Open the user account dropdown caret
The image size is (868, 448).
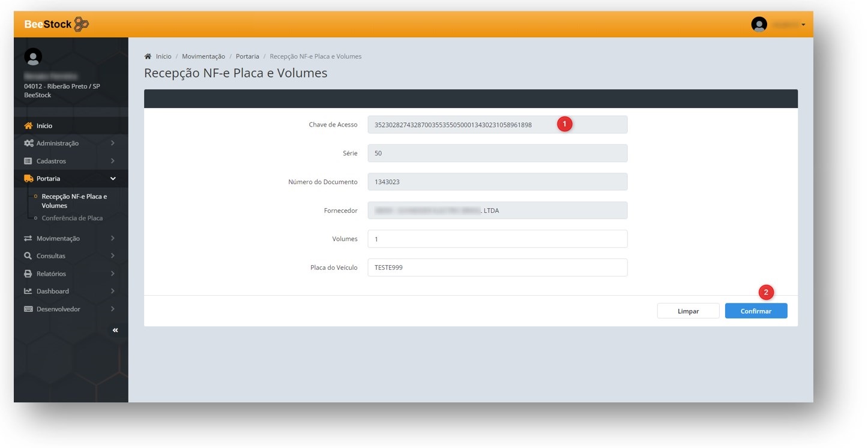coord(803,25)
